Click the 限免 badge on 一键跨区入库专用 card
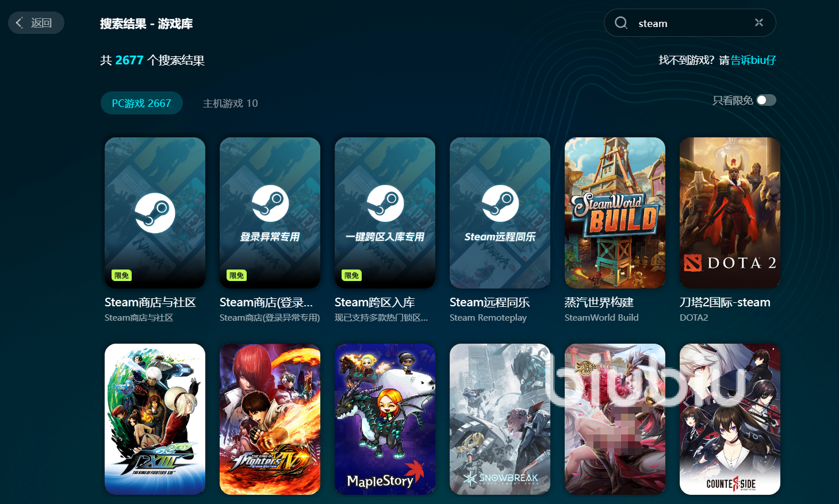Screen dimensions: 839x504 click(x=352, y=276)
